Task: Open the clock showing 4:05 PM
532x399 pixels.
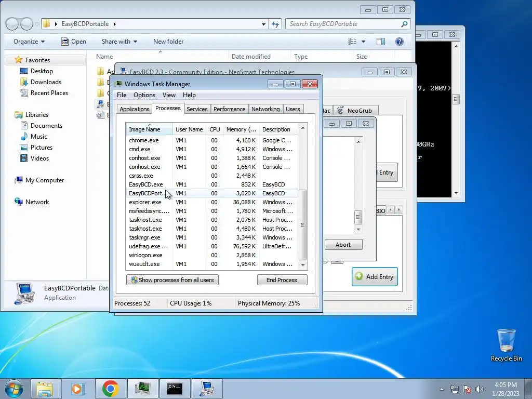Action: [x=506, y=389]
